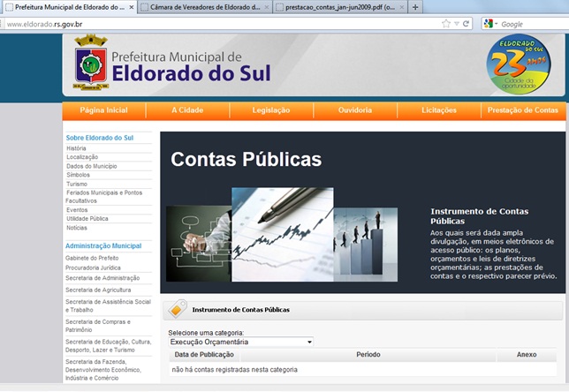Image resolution: width=569 pixels, height=392 pixels.
Task: Close the Prefeitura Municipal de Eldorado tab
Action: (132, 7)
